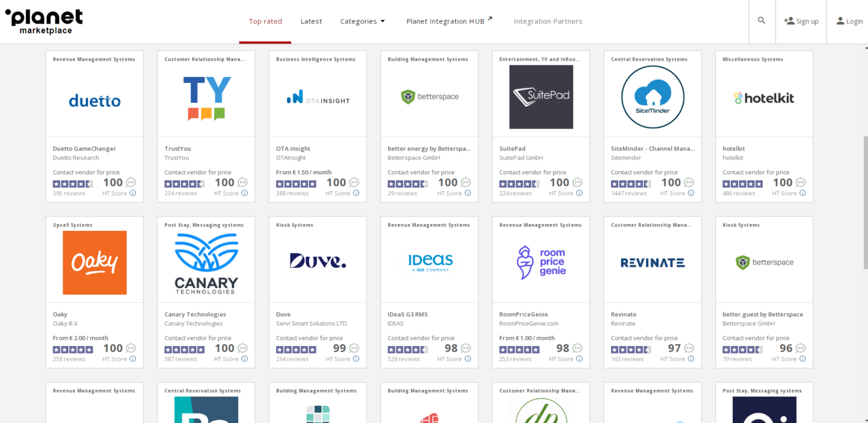The height and width of the screenshot is (423, 868).
Task: Open the Integration Partners page
Action: pyautogui.click(x=547, y=21)
